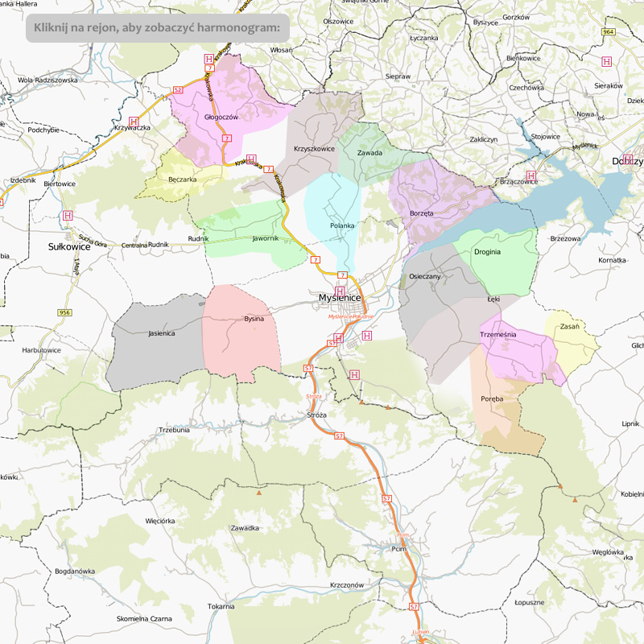
Task: Click the hospital icon above Sułkowice
Action: pos(68,216)
